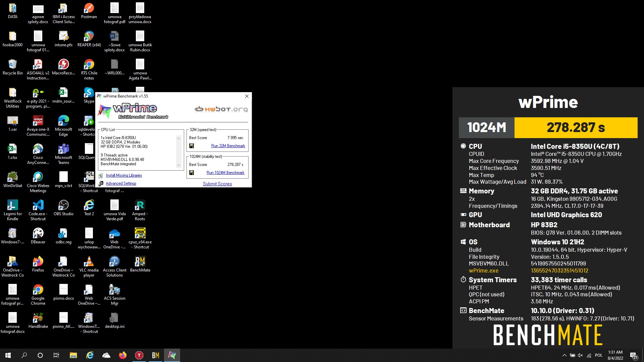Screen dimensions: 644x362
Task: Select the ASIO4ALL v2 Instruction icon
Action: tap(38, 70)
